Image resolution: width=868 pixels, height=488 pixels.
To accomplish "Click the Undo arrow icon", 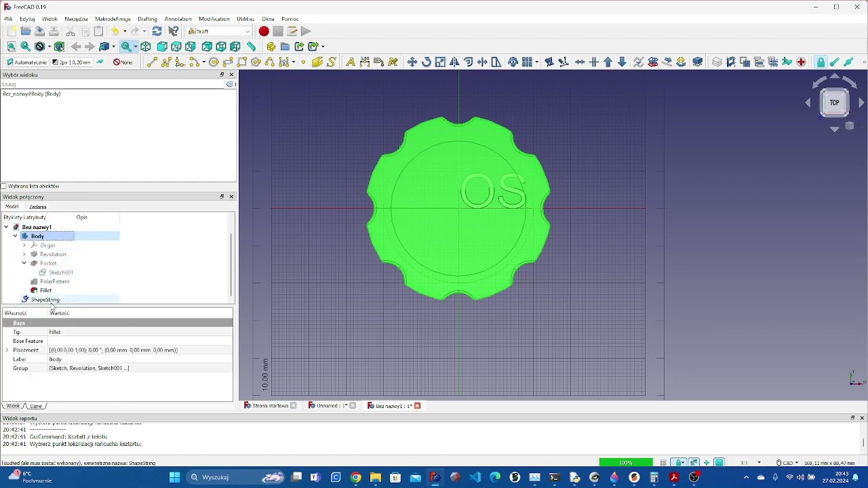I will 115,31.
